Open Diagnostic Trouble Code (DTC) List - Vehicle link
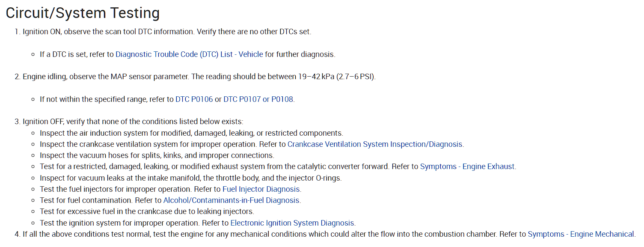Viewport: 644px width, 247px height. point(189,54)
